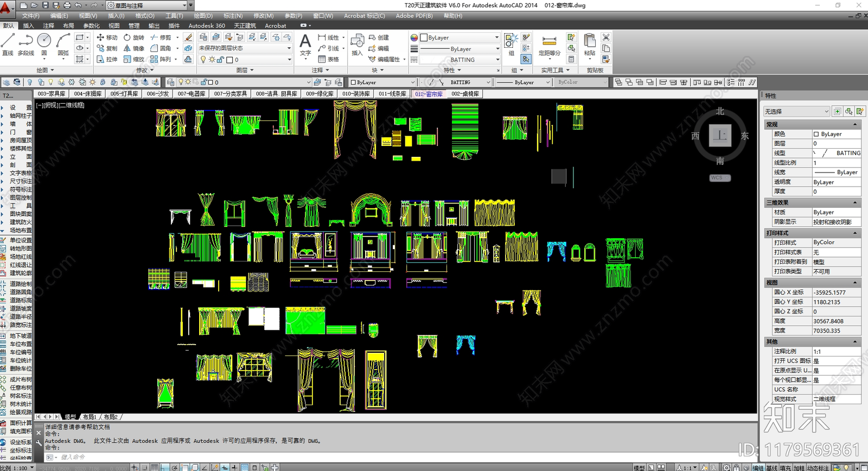Open the 文件(F) menu
The height and width of the screenshot is (471, 868).
point(30,16)
